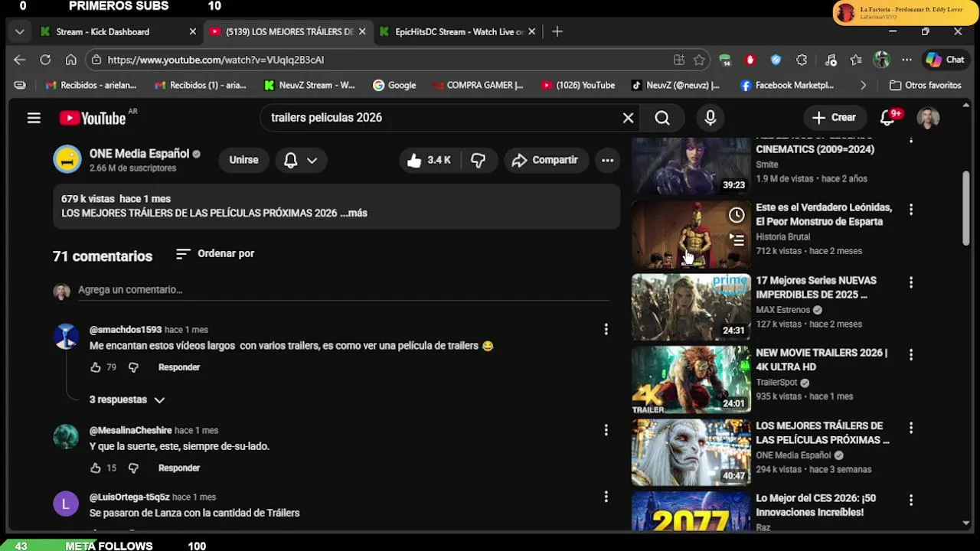Screen dimensions: 980x551
Task: Open options for NEW MOVIE TRAILERS 2026
Action: click(910, 354)
